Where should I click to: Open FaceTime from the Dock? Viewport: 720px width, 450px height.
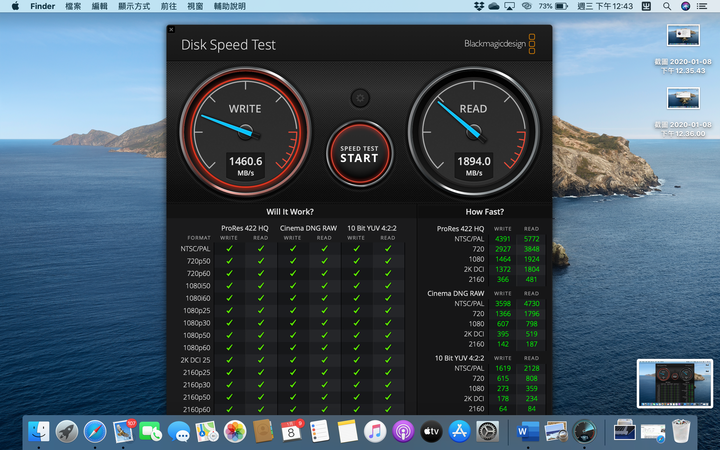tap(151, 431)
